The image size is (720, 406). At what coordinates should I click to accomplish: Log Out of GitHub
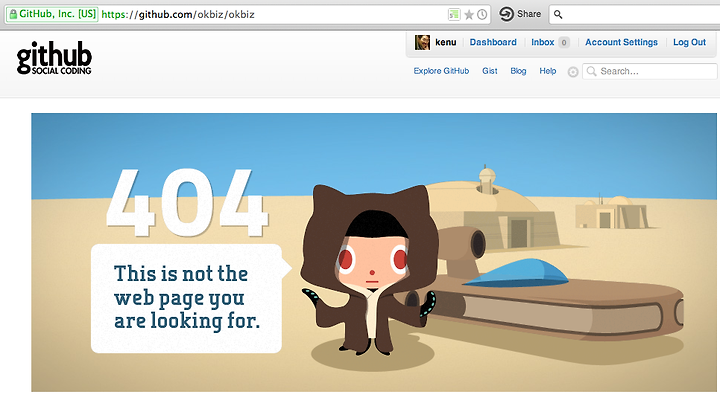point(689,42)
